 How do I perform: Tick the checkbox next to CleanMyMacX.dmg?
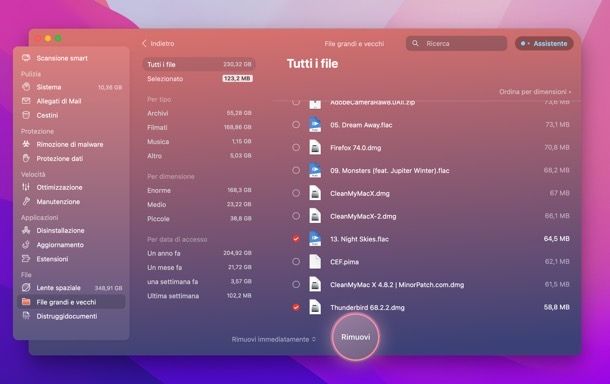pos(296,193)
